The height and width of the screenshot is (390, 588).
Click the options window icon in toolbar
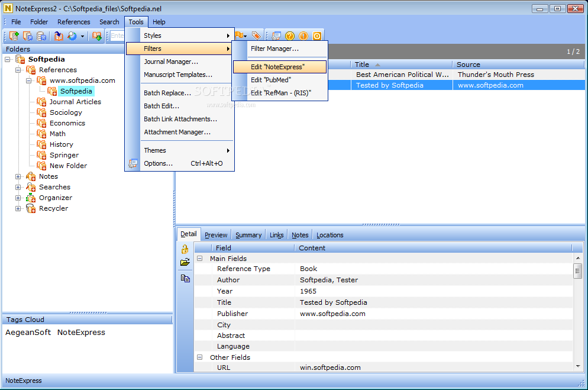(276, 36)
